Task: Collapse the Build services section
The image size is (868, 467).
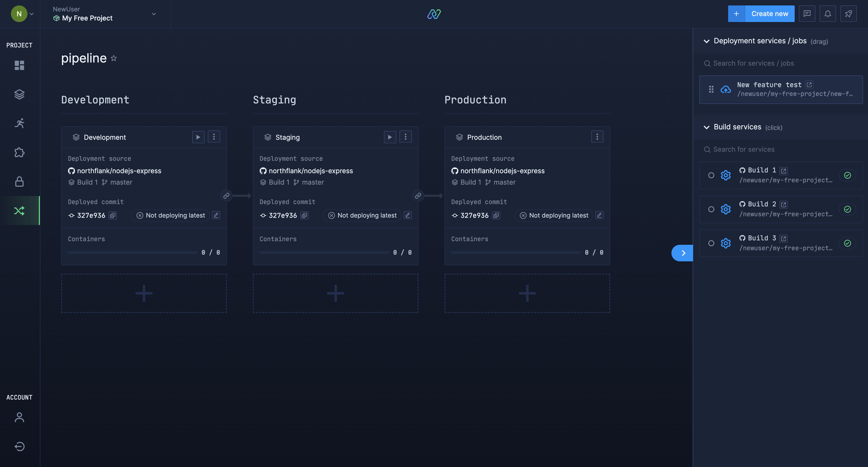Action: [707, 127]
